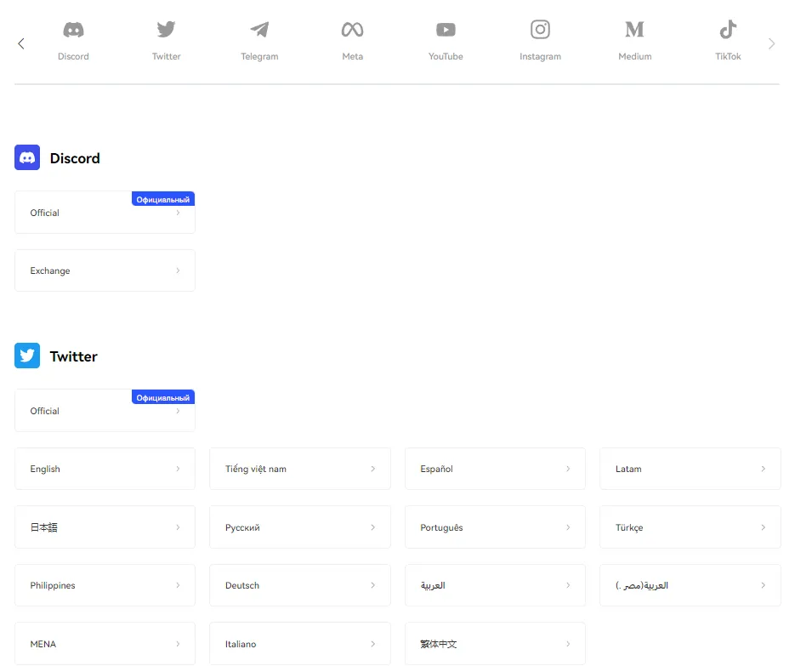Open the Instagram camera icon

point(540,31)
